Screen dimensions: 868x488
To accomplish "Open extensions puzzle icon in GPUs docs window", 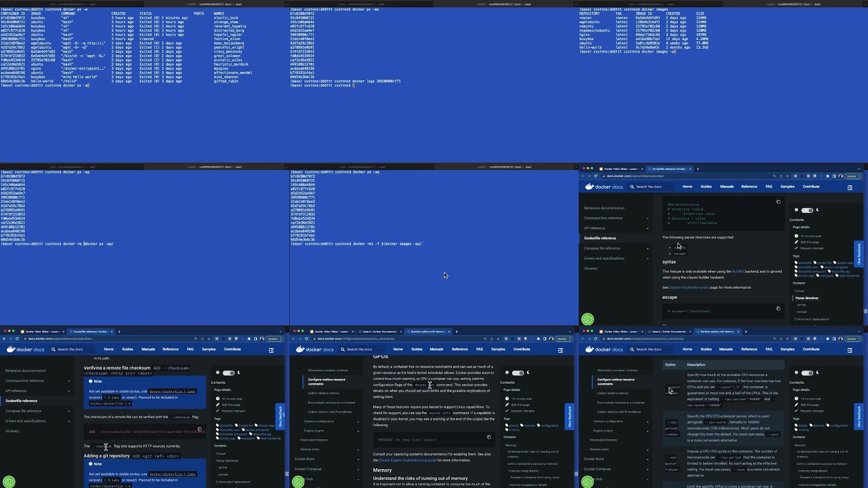I will 538,339.
